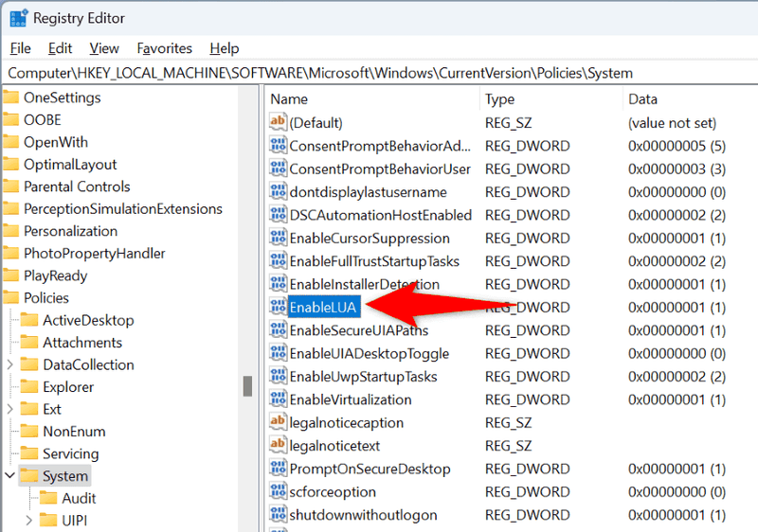
Task: Select the EnableVirtualization value name
Action: (351, 399)
